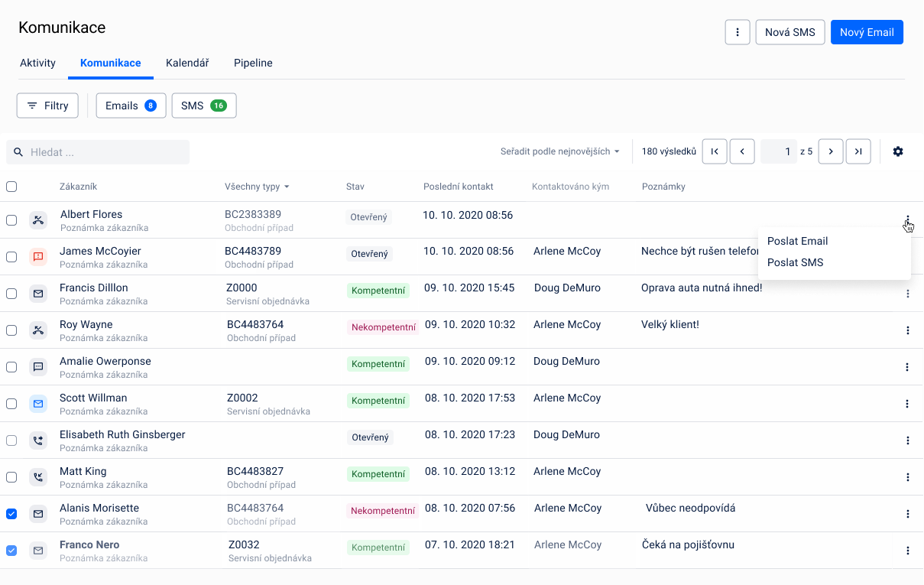The image size is (924, 585).
Task: Go to the last results page
Action: [858, 151]
